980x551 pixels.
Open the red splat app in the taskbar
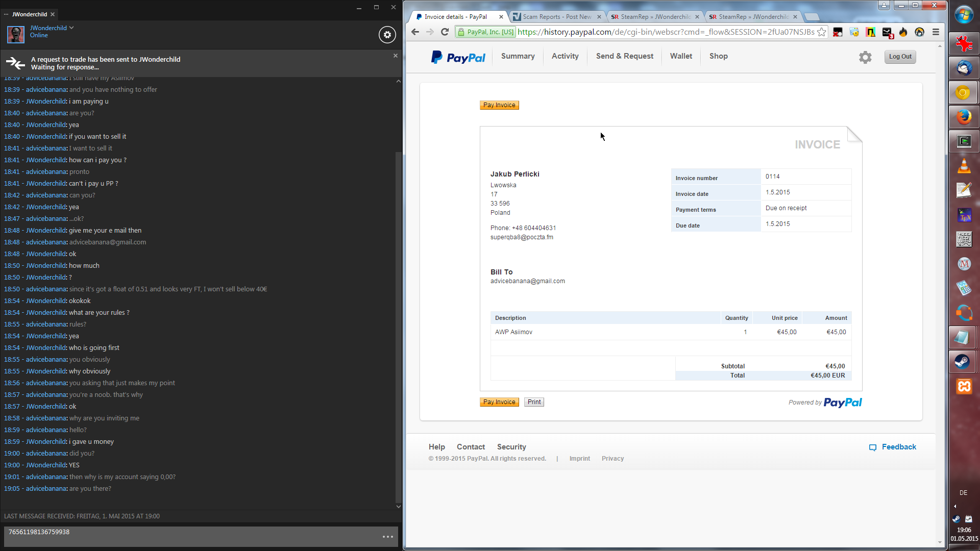(x=964, y=44)
